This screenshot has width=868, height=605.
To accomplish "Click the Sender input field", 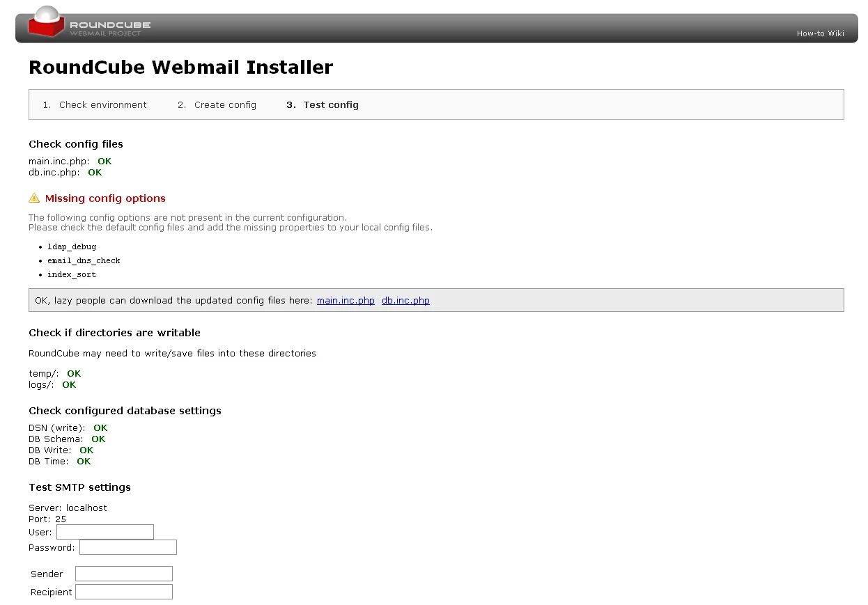I will [124, 574].
